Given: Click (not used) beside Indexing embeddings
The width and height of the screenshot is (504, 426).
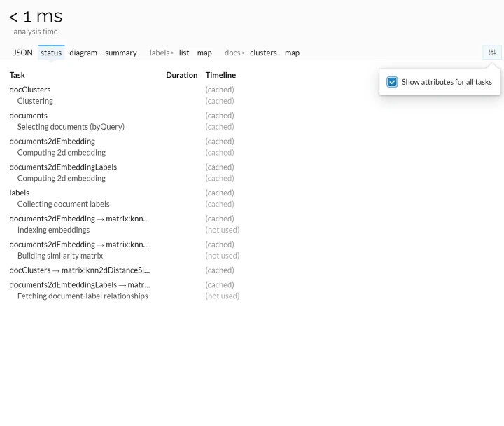Looking at the screenshot, I should click(x=223, y=230).
